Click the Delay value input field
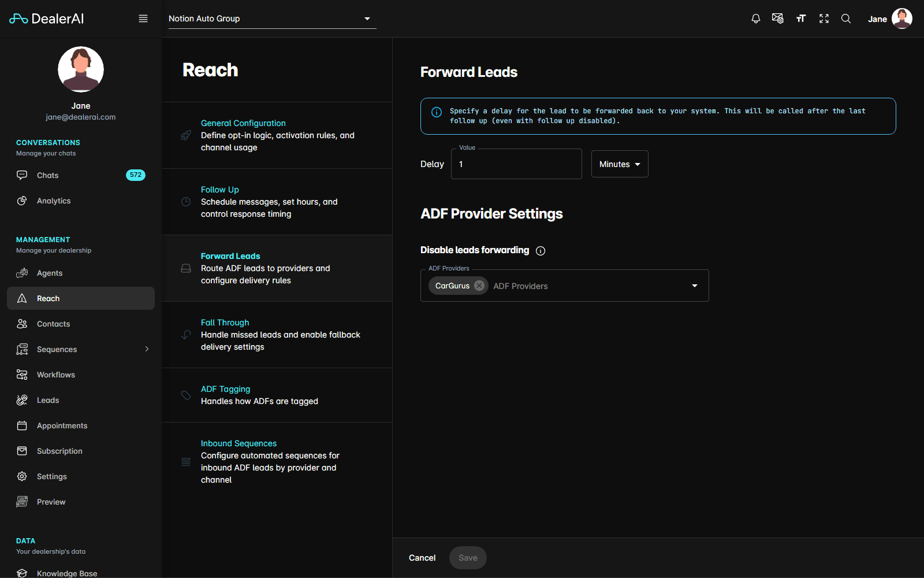Viewport: 924px width, 578px height. click(x=516, y=164)
